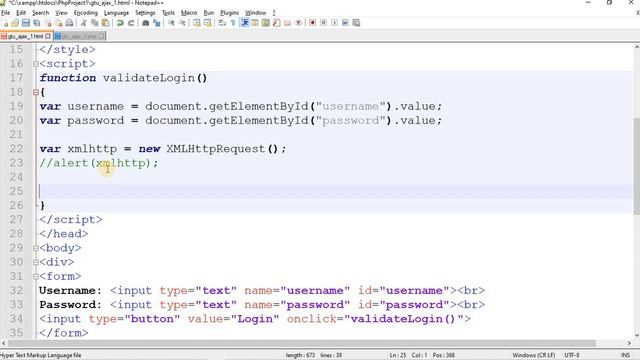Open Define your language icon

255,23
